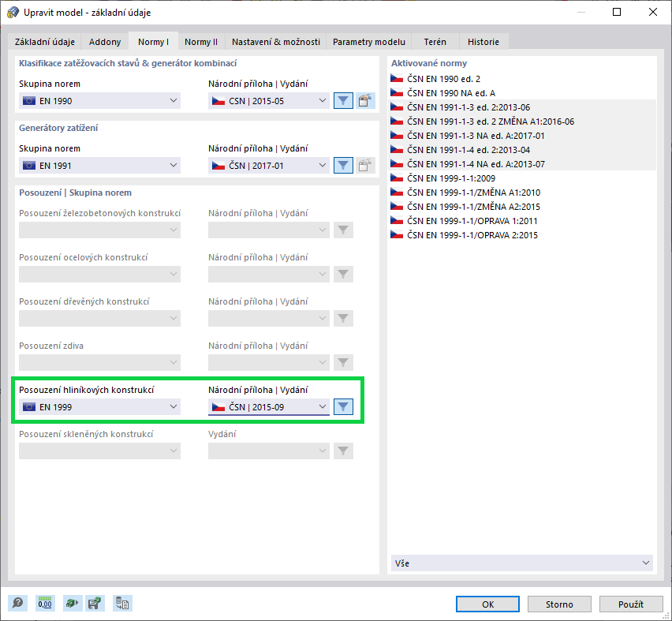Screen dimensions: 672x621
Task: Click the filter icon in the Posouzení zdiva row
Action: click(x=343, y=363)
